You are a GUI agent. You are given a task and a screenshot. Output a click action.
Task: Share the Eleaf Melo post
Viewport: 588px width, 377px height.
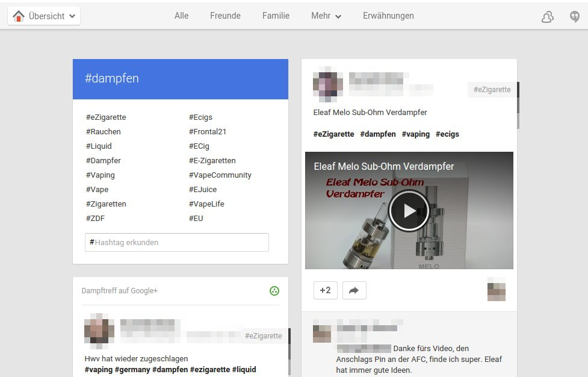tap(354, 290)
